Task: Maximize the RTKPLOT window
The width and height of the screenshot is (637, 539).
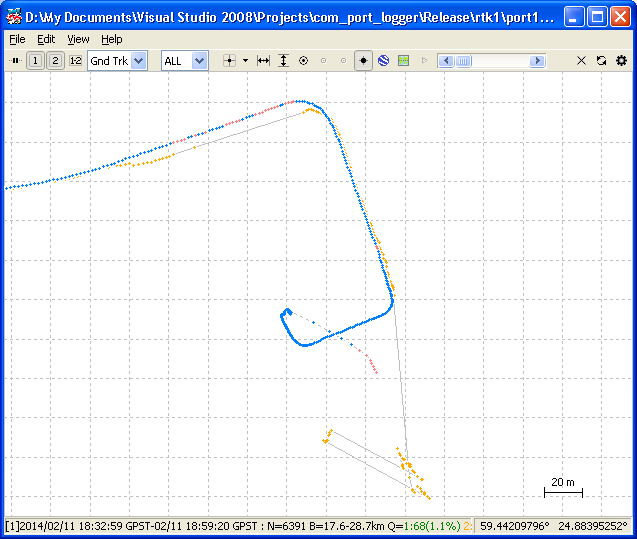Action: [x=597, y=17]
